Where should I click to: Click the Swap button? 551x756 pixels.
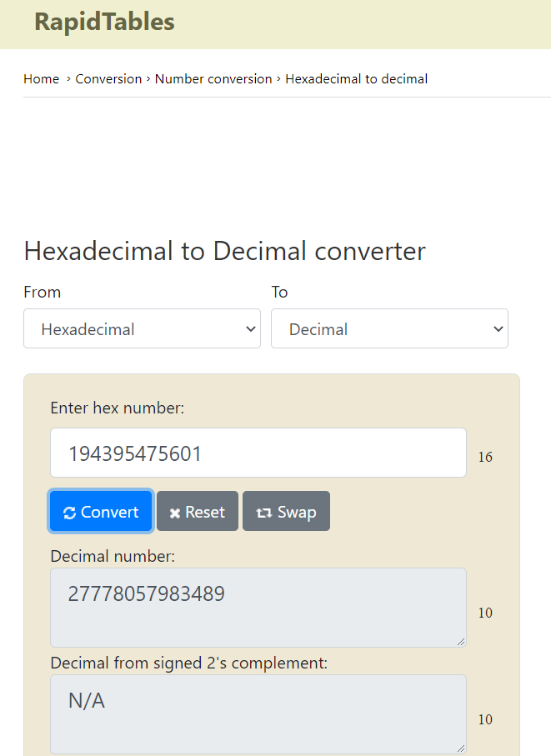287,512
